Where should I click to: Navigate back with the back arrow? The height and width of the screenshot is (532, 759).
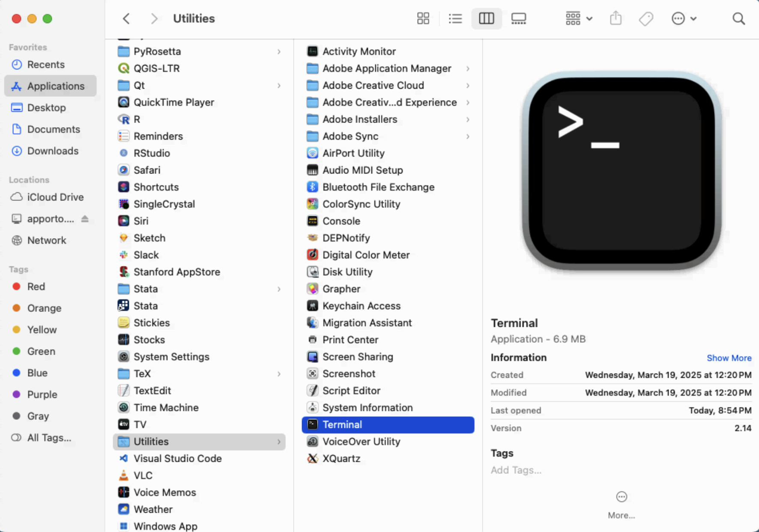(126, 18)
